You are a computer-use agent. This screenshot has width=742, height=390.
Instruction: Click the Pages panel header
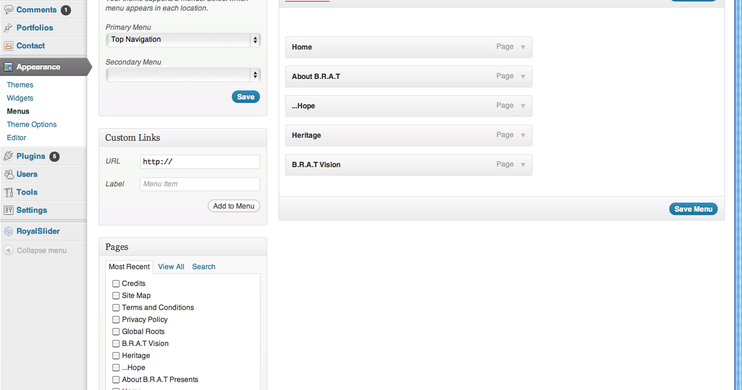tap(183, 247)
